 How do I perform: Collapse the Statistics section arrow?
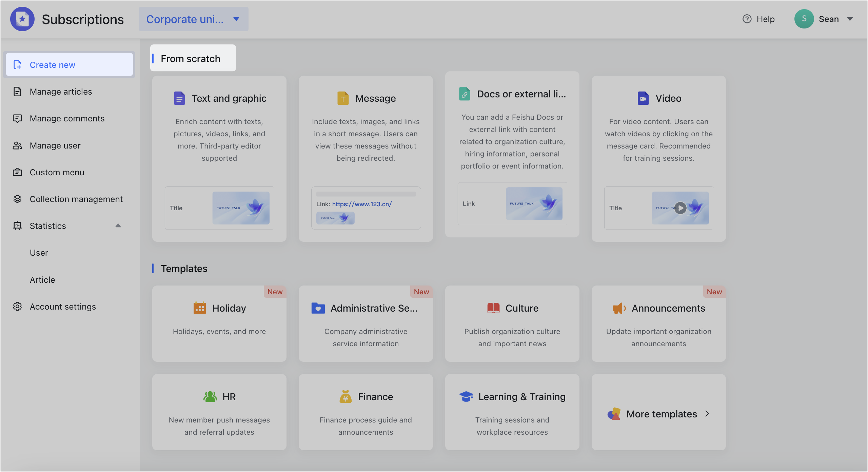click(x=118, y=225)
